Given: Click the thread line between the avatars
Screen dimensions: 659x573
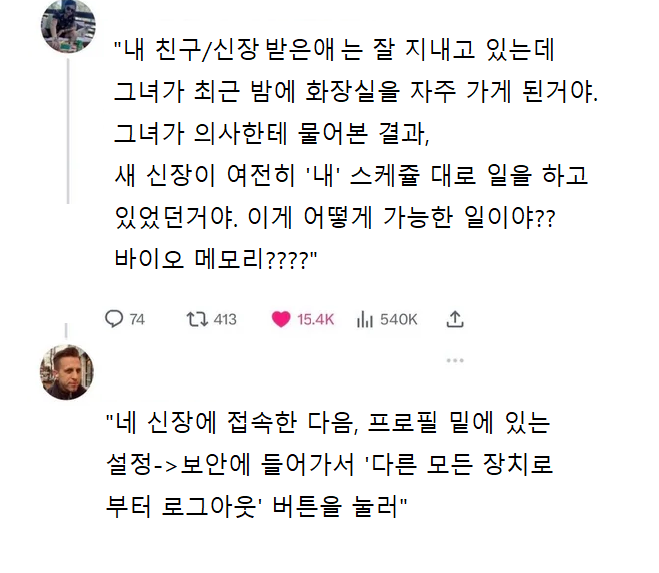Looking at the screenshot, I should pyautogui.click(x=68, y=180).
